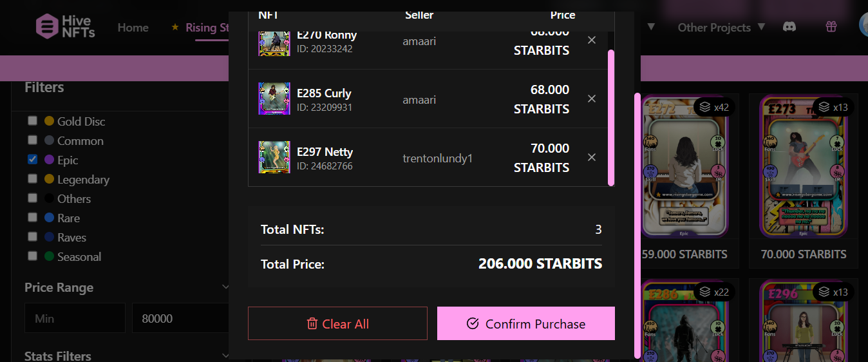Click E297 Netty NFT thumbnail
Image resolution: width=868 pixels, height=362 pixels.
(x=274, y=157)
